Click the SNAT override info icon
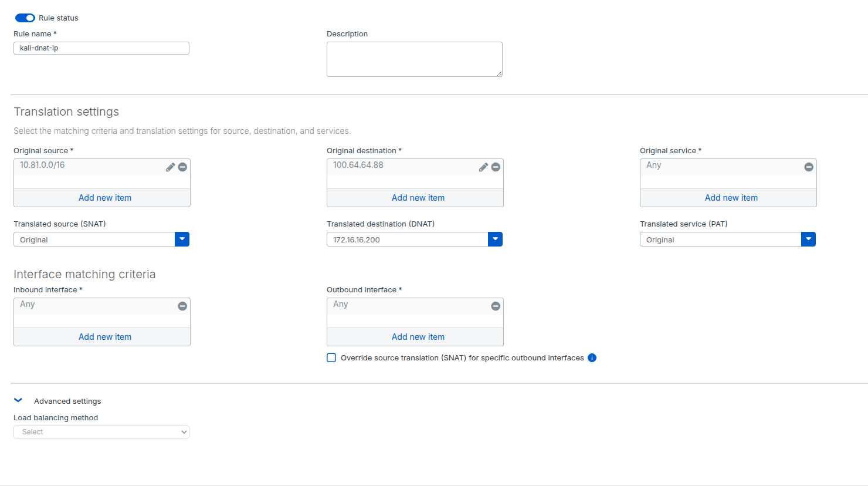868x486 pixels. [592, 358]
